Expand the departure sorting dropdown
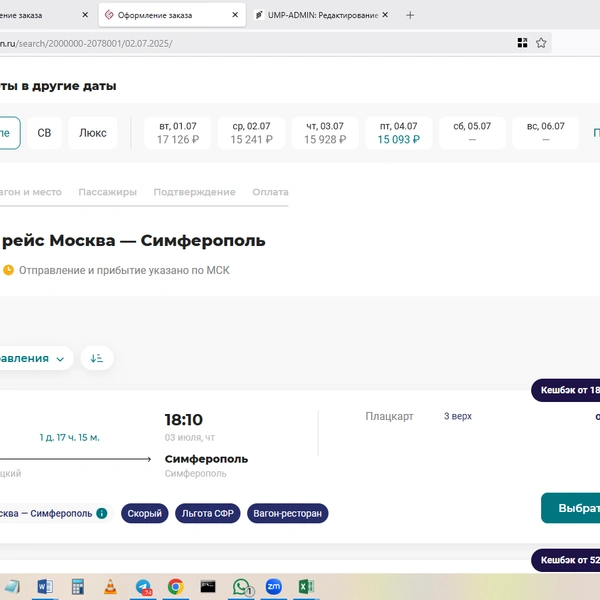600x600 pixels. click(x=33, y=359)
